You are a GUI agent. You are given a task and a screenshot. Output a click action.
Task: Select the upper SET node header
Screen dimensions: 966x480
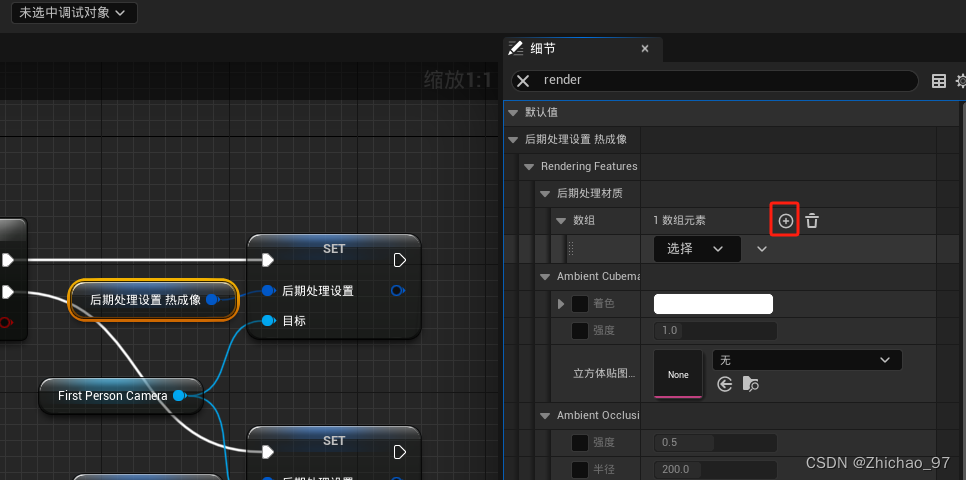point(334,249)
